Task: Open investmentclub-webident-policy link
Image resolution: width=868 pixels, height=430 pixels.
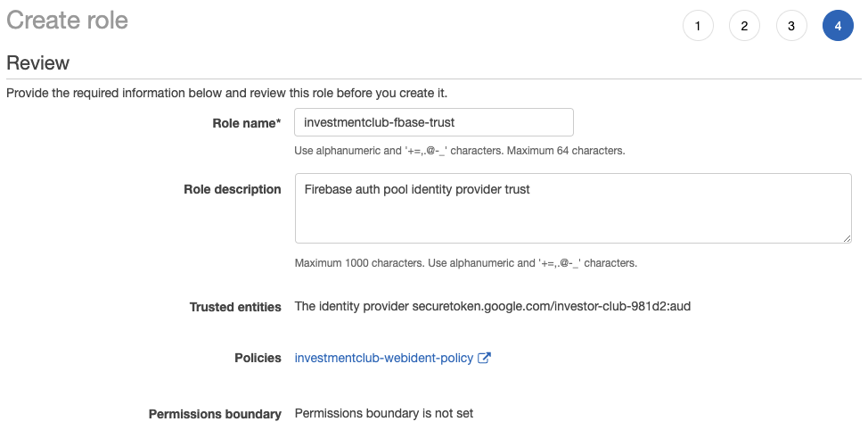Action: tap(384, 358)
